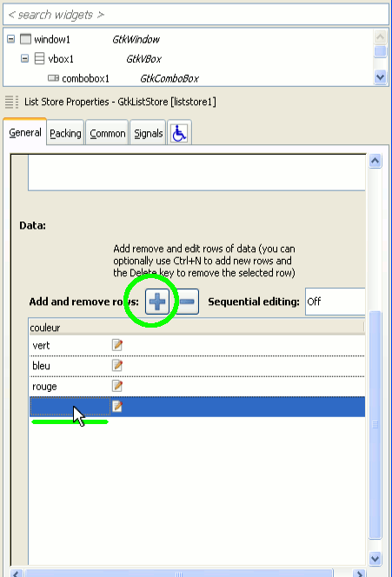
Task: Open the Sequential editing combo box
Action: point(335,302)
